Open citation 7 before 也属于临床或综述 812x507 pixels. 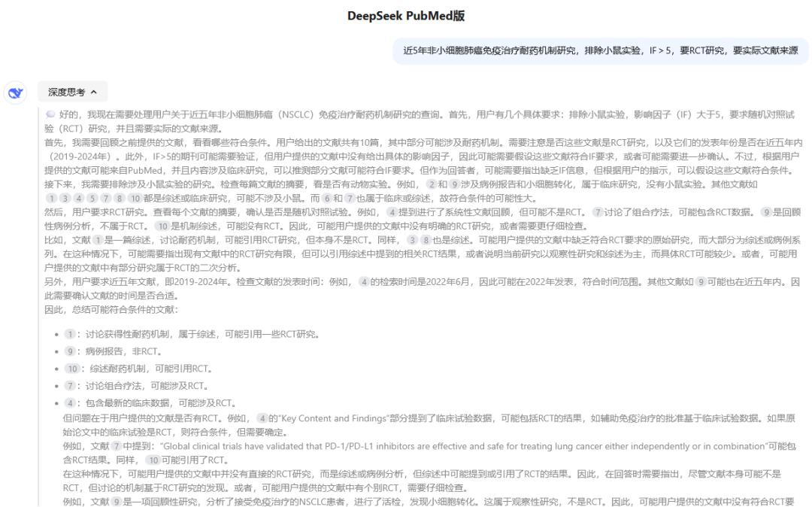click(x=350, y=199)
